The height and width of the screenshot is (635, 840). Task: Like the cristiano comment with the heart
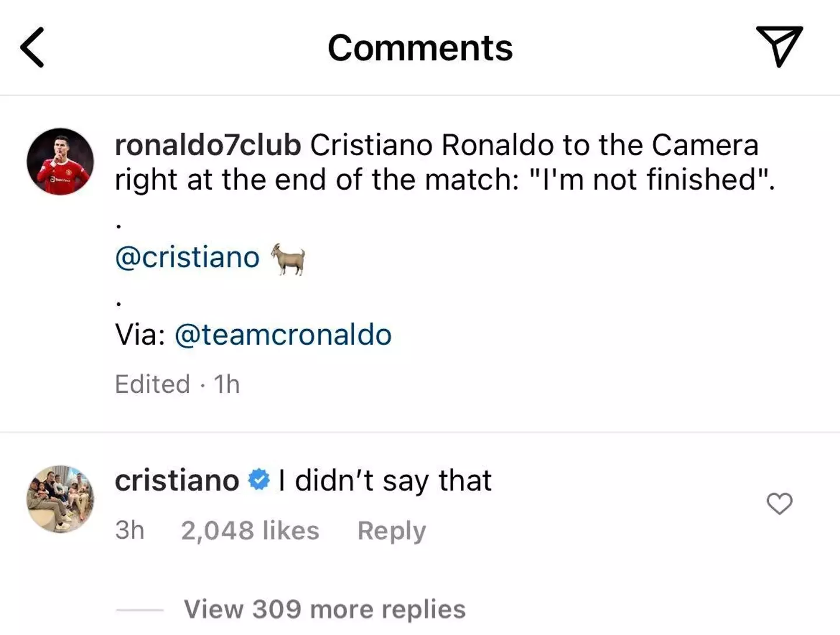[x=779, y=504]
